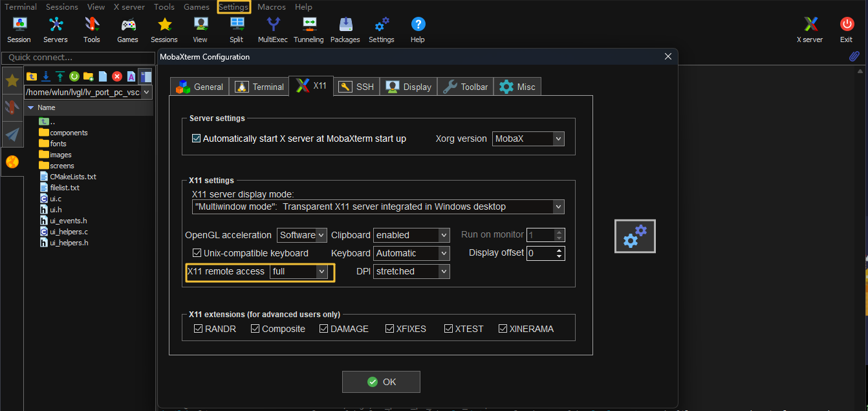Click the purple letter A file icon
Screen dimensions: 868x411
coord(131,76)
